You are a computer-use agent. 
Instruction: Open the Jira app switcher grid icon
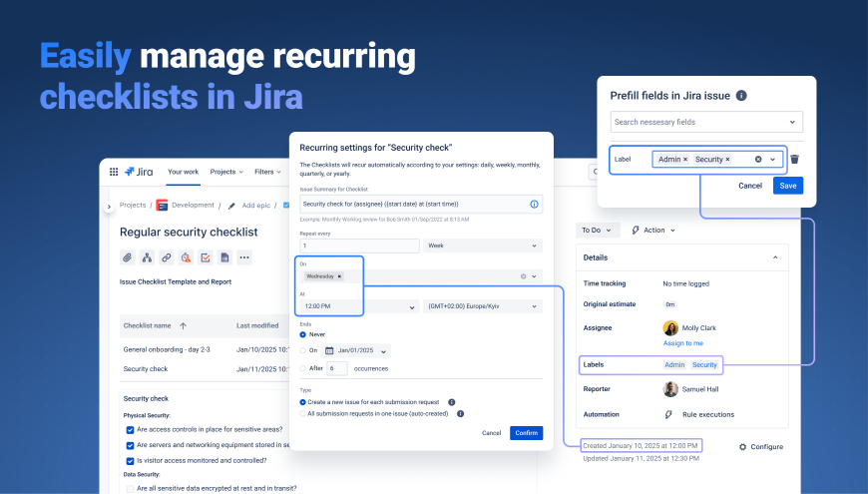click(114, 172)
